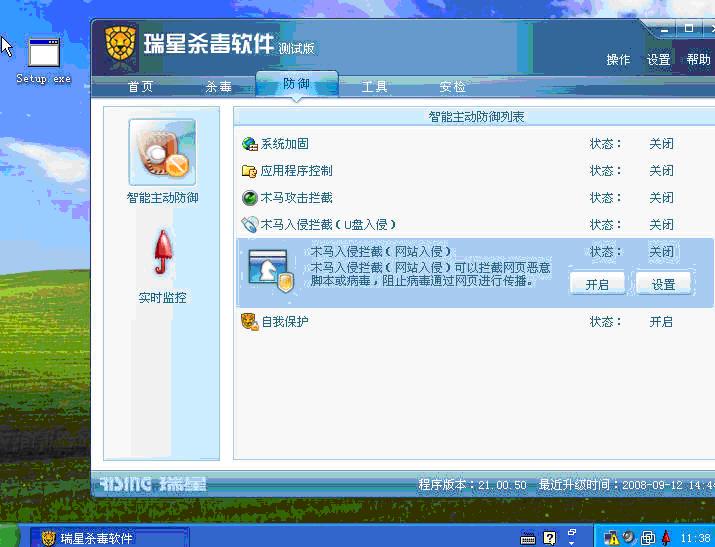Screen dimensions: 715x547
Task: Click 开启 button for 网站入侵
Action: [x=597, y=284]
